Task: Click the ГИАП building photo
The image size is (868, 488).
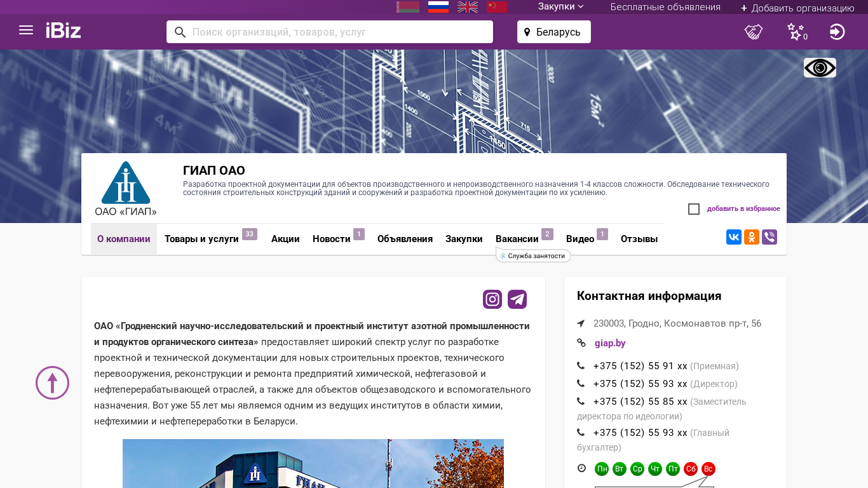Action: 313,463
